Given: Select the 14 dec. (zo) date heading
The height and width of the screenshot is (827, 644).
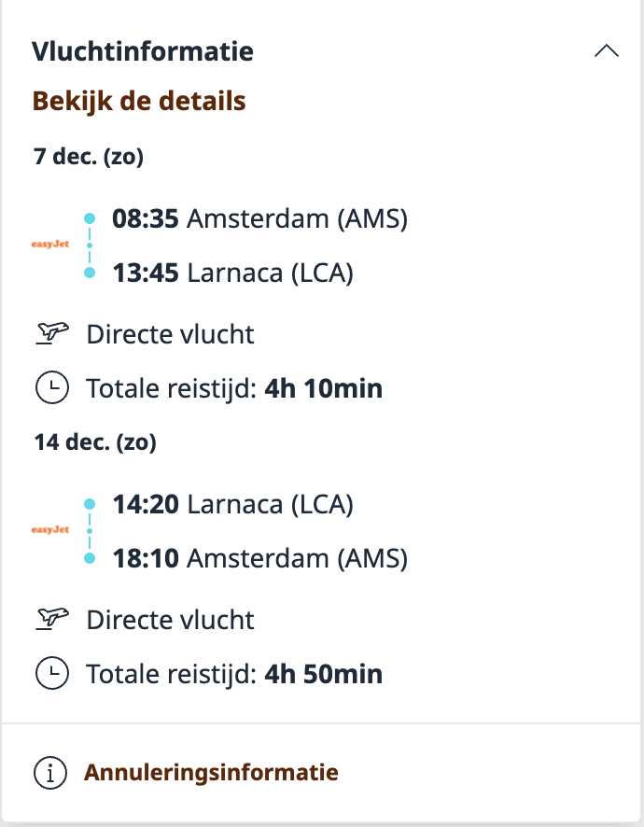Looking at the screenshot, I should click(93, 442).
